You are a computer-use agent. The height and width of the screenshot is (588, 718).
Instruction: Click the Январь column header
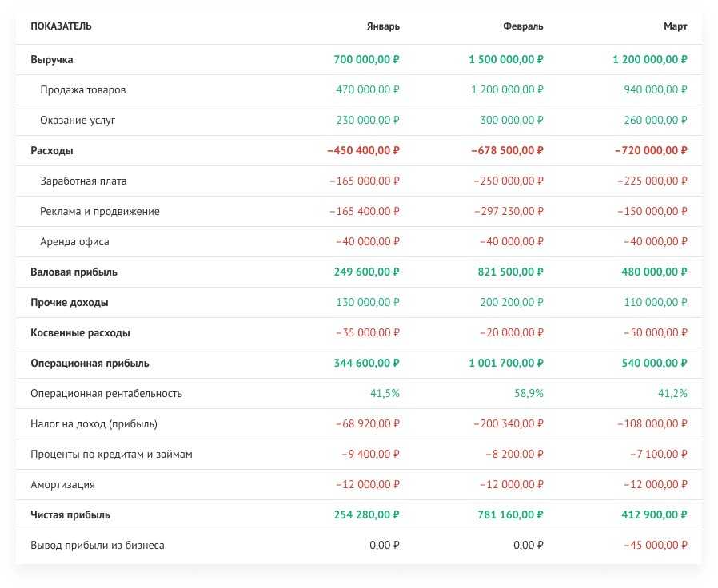point(384,26)
